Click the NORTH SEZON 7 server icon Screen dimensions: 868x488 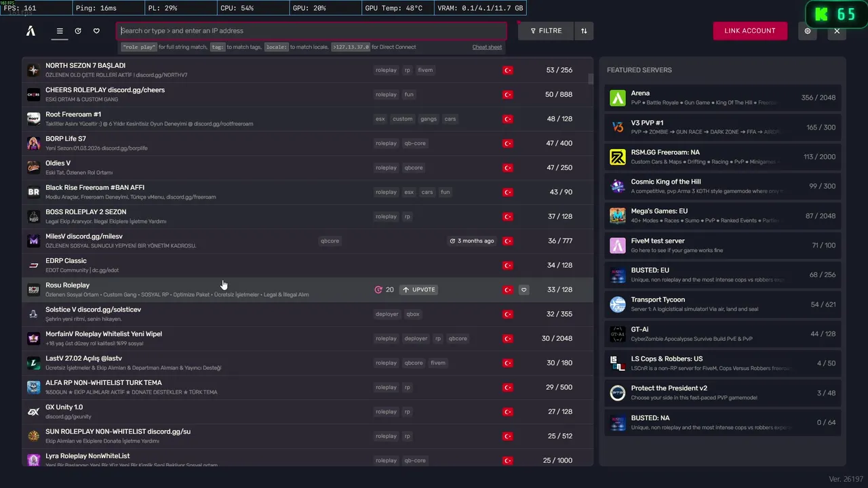click(33, 70)
